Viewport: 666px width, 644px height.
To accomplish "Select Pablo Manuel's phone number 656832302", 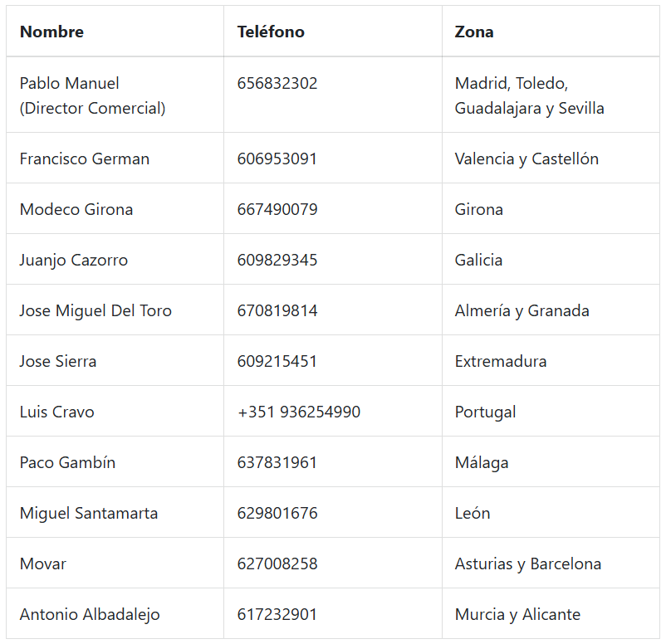I will (x=277, y=83).
